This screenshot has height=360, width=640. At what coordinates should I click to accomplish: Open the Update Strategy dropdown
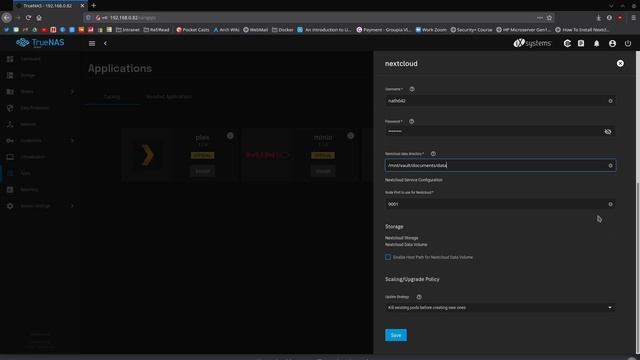click(x=500, y=307)
